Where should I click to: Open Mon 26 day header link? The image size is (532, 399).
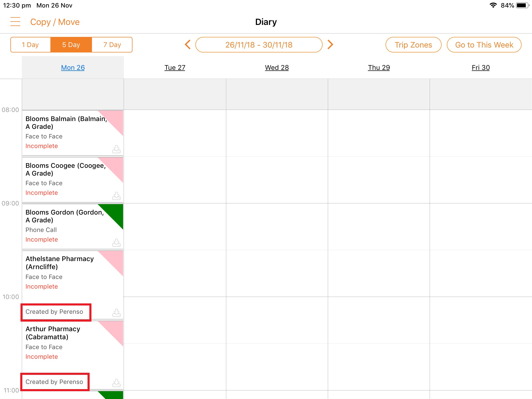[73, 68]
